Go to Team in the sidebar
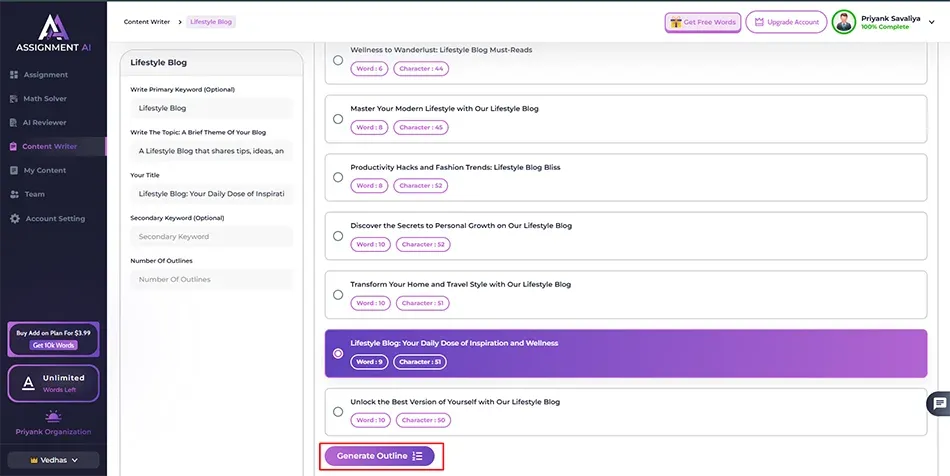The width and height of the screenshot is (950, 476). pyautogui.click(x=34, y=195)
